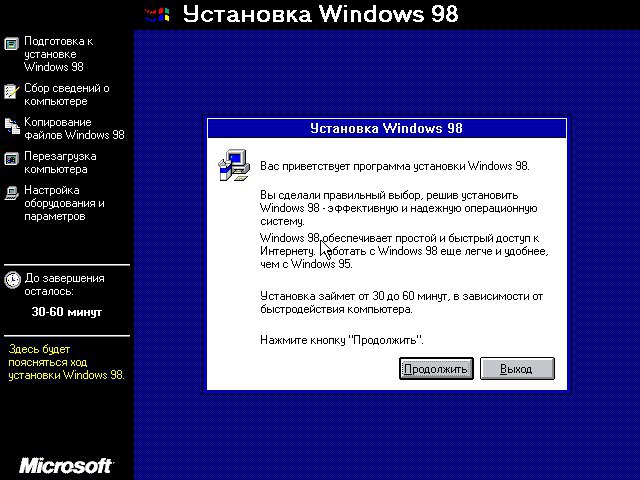Click the large heading Установка Windows 98

(x=320, y=14)
